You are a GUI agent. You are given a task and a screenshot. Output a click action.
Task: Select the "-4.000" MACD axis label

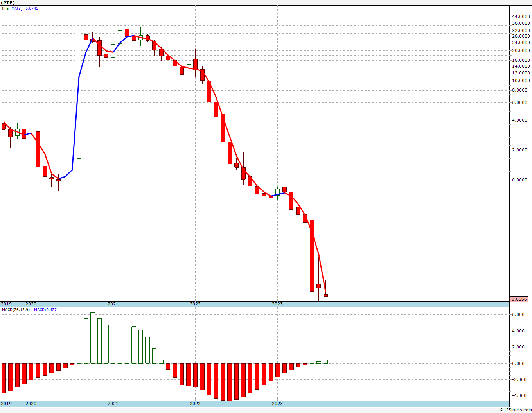519,395
